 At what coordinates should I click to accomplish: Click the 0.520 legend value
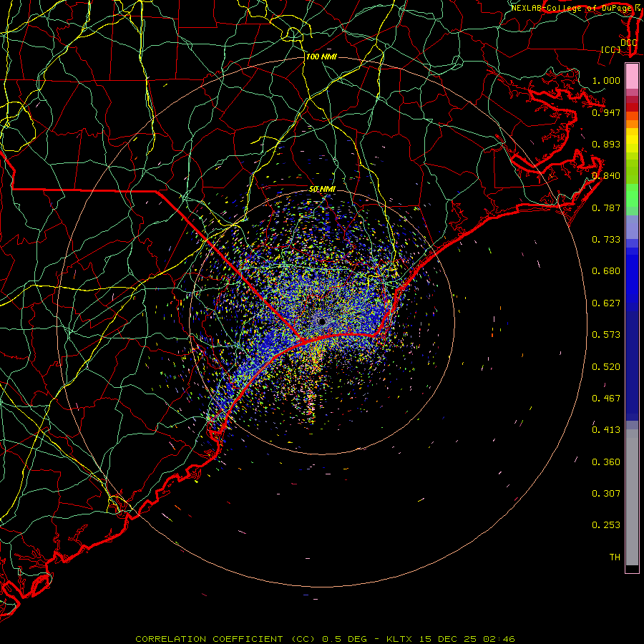pyautogui.click(x=606, y=367)
